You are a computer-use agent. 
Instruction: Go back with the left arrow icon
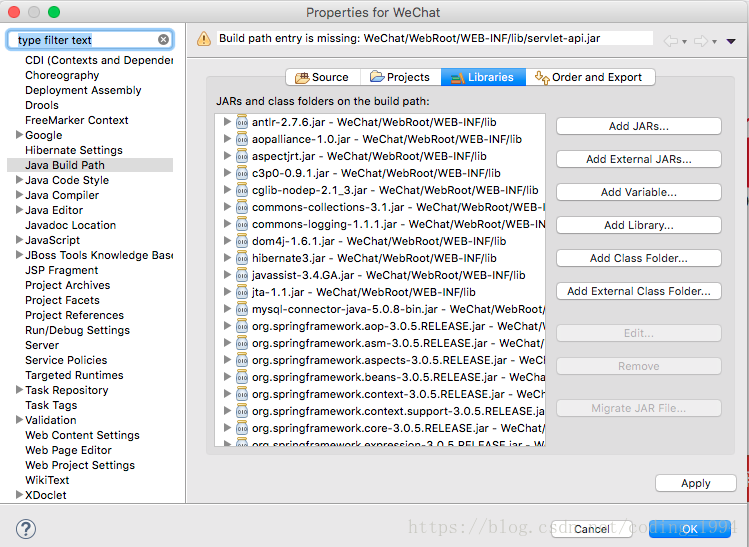point(671,41)
